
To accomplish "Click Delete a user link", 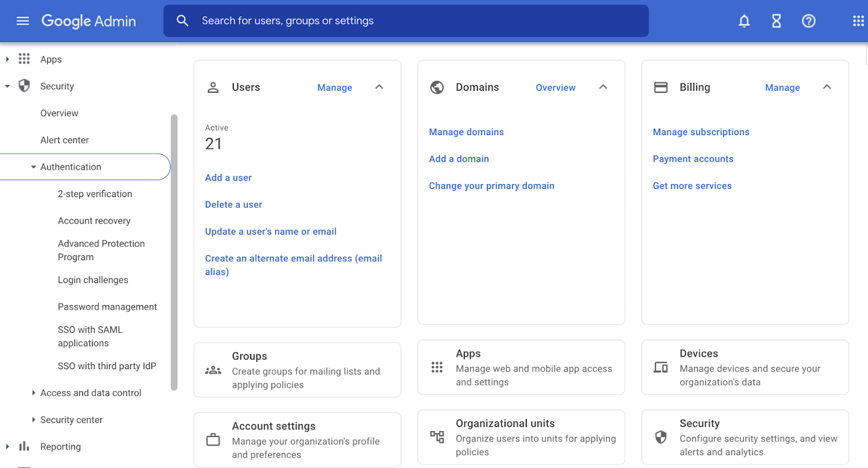I will coord(234,205).
